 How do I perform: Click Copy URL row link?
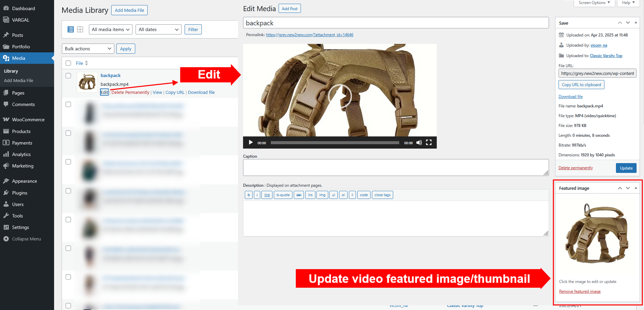[175, 92]
